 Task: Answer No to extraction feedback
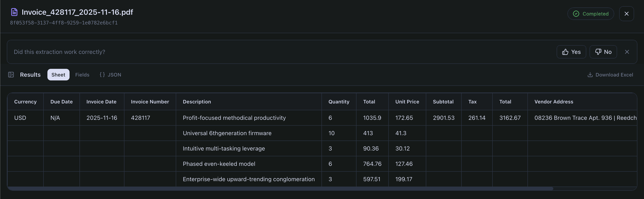tap(603, 52)
